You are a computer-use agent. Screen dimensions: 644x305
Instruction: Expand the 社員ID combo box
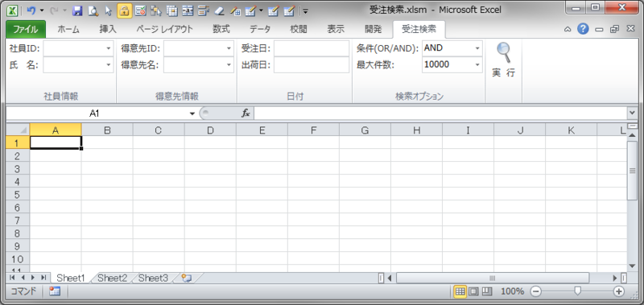pos(109,48)
